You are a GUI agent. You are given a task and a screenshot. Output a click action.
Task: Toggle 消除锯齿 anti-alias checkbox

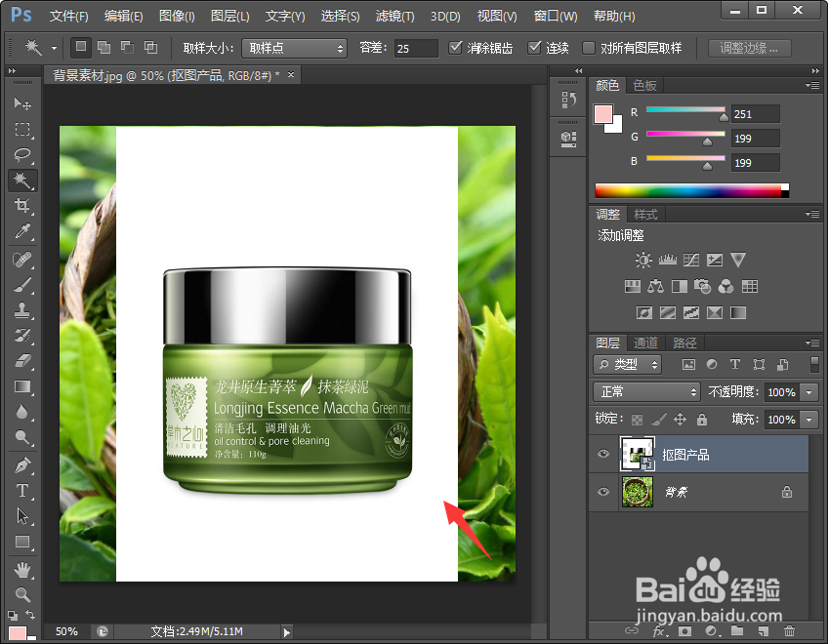[x=455, y=48]
